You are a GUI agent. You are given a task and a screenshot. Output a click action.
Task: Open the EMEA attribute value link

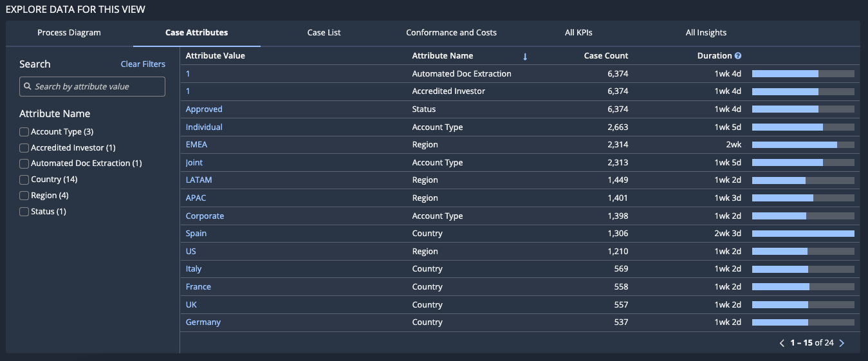[x=196, y=145]
